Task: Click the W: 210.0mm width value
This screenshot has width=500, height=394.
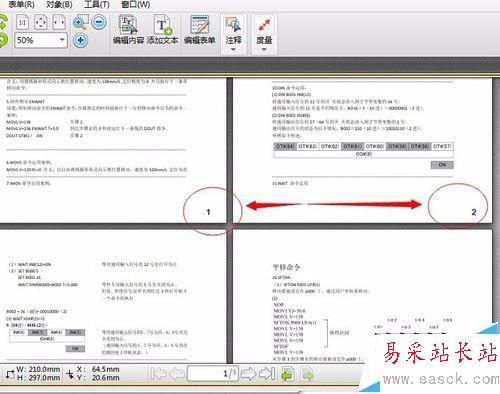Action: 39,369
